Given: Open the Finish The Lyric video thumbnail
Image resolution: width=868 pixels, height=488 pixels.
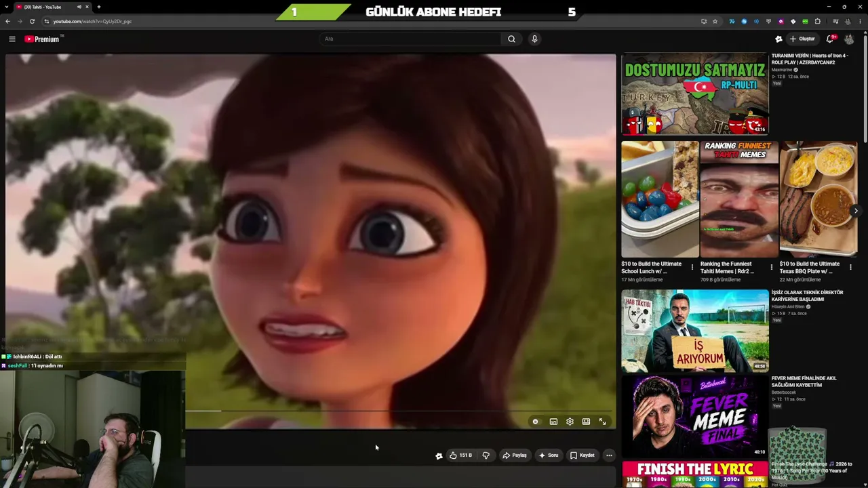Looking at the screenshot, I should (x=695, y=474).
